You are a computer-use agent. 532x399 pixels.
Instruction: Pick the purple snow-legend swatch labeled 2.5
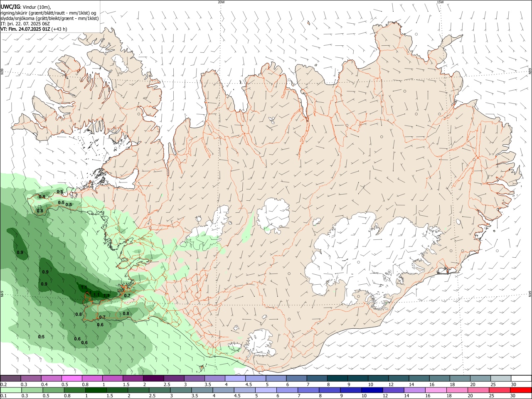[174, 378]
